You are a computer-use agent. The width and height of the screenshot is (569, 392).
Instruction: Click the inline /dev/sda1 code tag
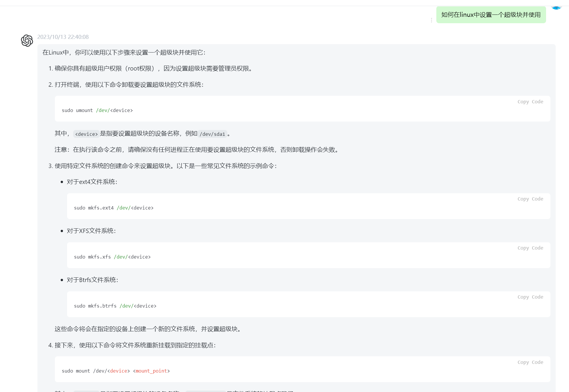pyautogui.click(x=212, y=134)
